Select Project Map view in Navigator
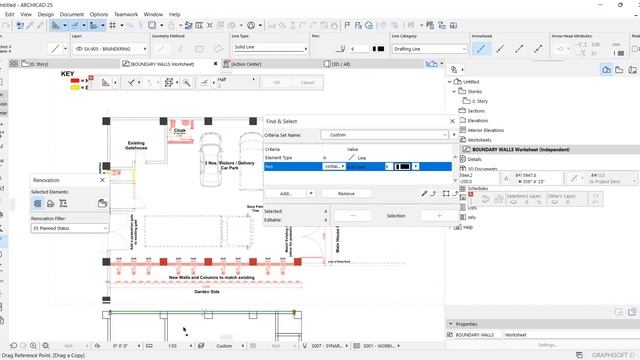The width and height of the screenshot is (640, 360). tap(606, 70)
